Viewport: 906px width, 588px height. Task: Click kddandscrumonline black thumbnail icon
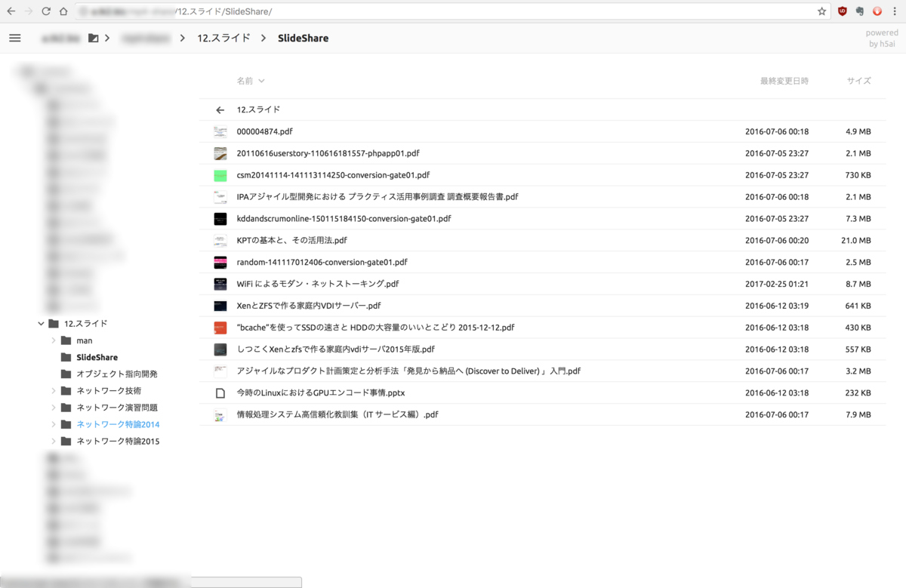pyautogui.click(x=220, y=219)
